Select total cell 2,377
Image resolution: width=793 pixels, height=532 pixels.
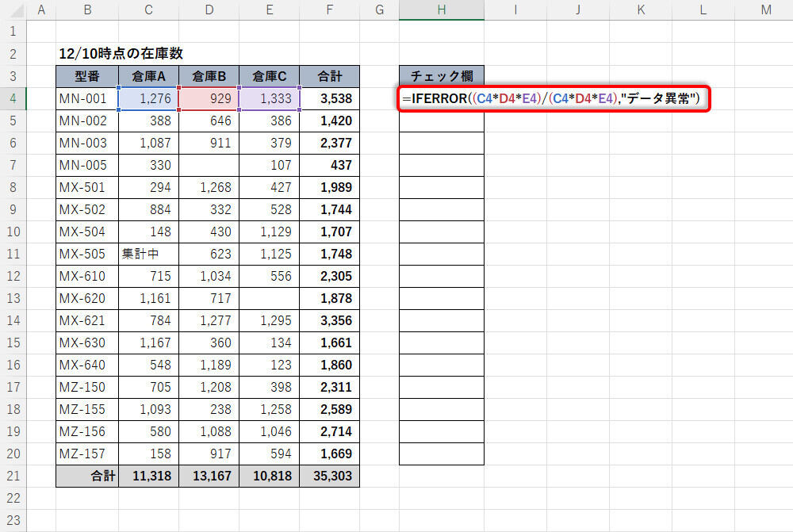tap(330, 144)
